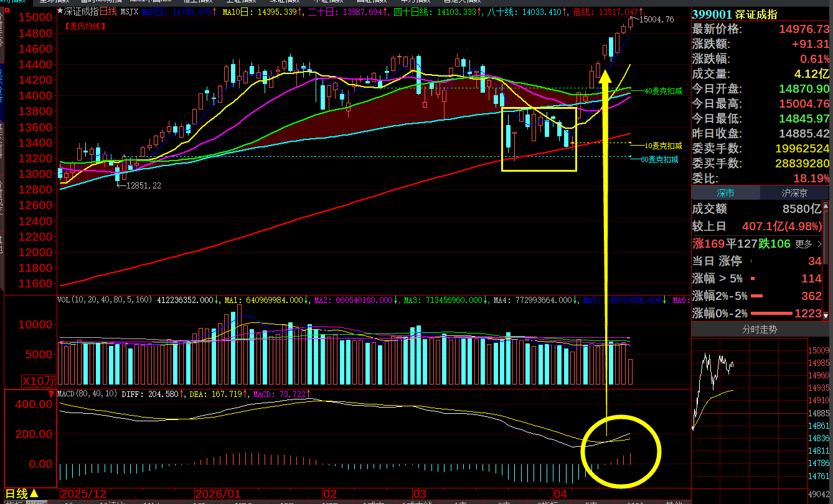Click the 2026/01 date marker on timeline
The height and width of the screenshot is (504, 833).
click(217, 493)
